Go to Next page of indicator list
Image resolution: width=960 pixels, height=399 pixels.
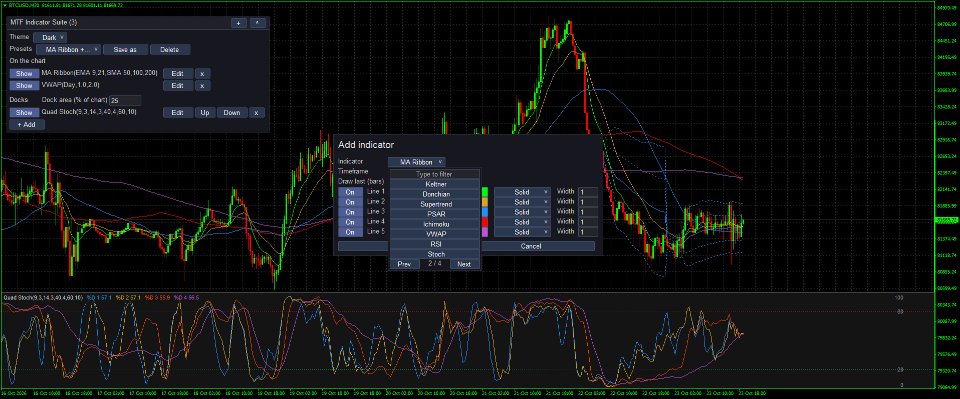click(x=464, y=264)
